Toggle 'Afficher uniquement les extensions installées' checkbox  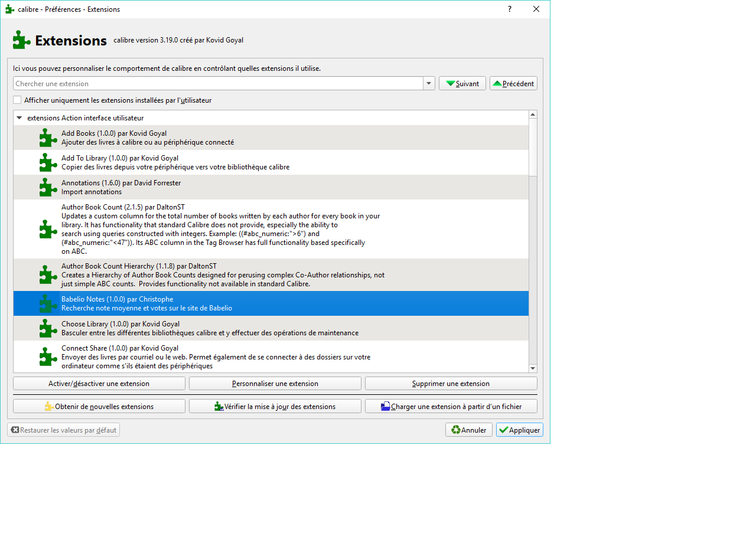(17, 100)
